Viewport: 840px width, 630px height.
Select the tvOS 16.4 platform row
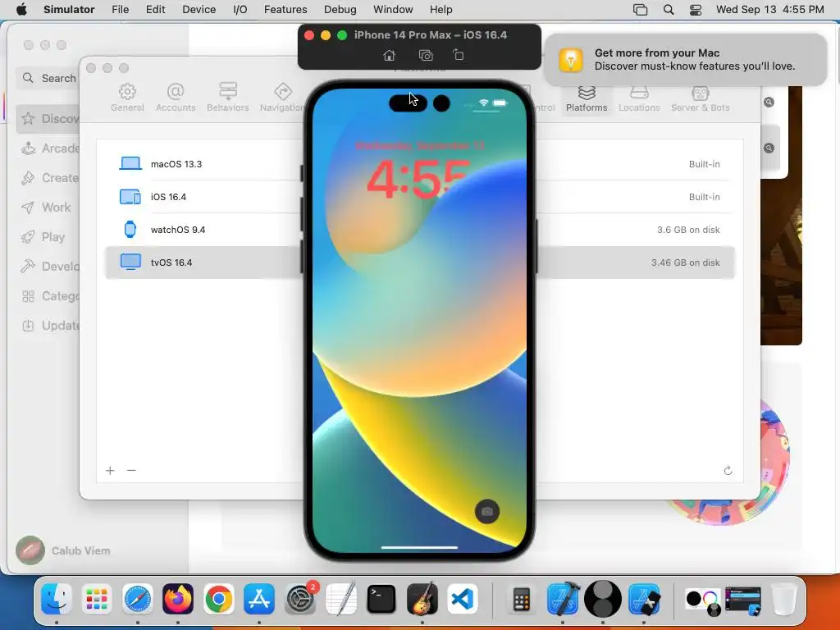[x=419, y=262]
